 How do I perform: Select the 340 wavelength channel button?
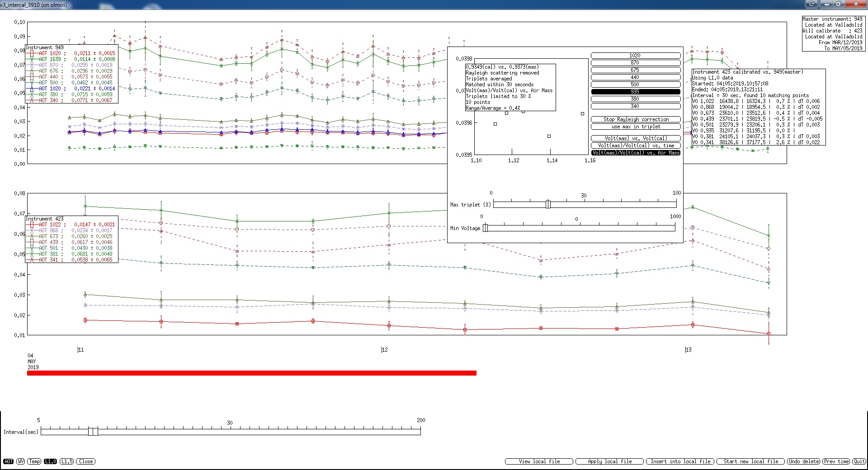click(635, 106)
